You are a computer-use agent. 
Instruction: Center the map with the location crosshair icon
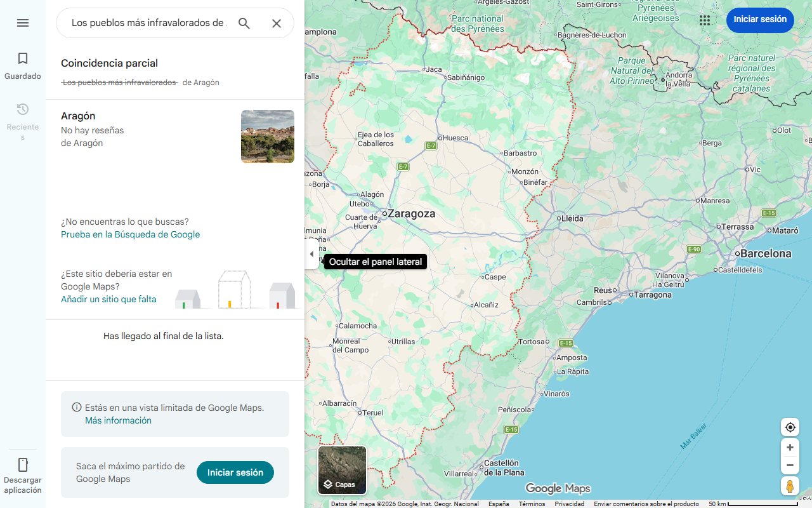[x=790, y=427]
